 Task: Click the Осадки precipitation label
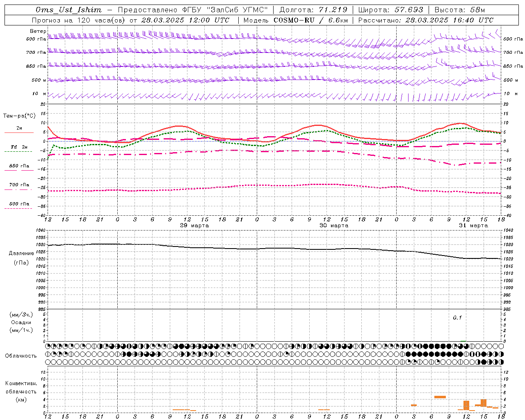(x=21, y=322)
